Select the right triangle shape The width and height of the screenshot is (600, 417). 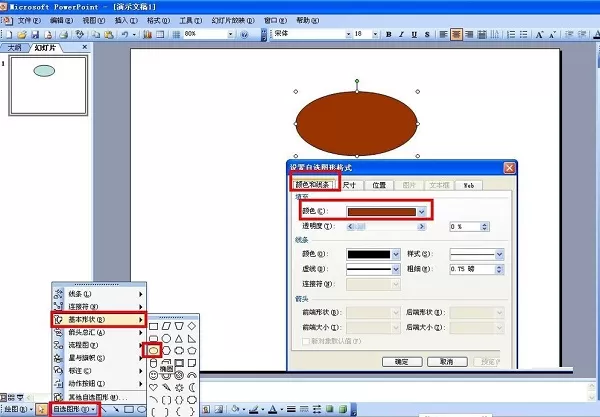pyautogui.click(x=192, y=339)
